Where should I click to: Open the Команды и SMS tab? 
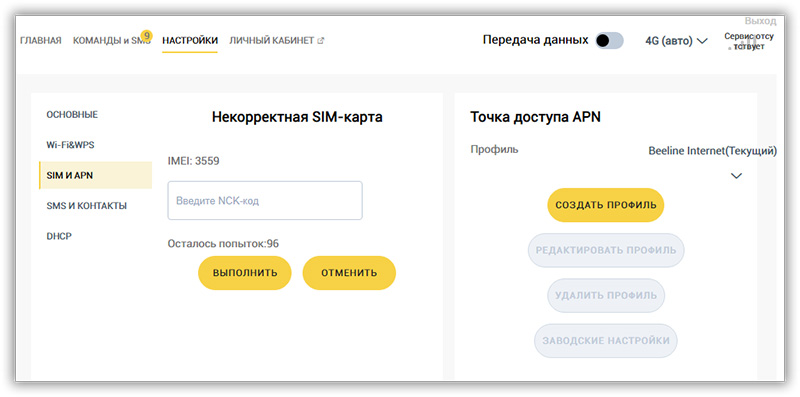point(112,40)
